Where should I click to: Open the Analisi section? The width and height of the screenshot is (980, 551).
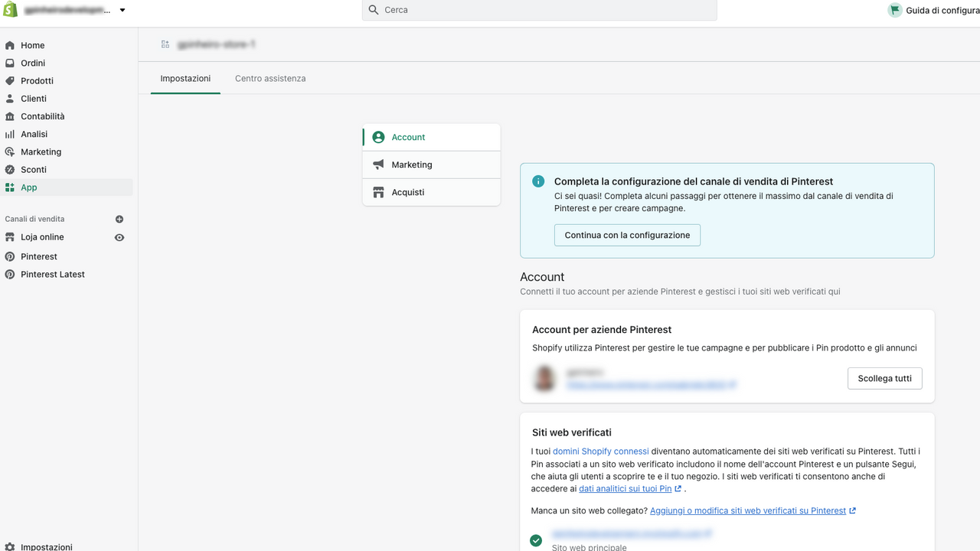click(x=34, y=134)
